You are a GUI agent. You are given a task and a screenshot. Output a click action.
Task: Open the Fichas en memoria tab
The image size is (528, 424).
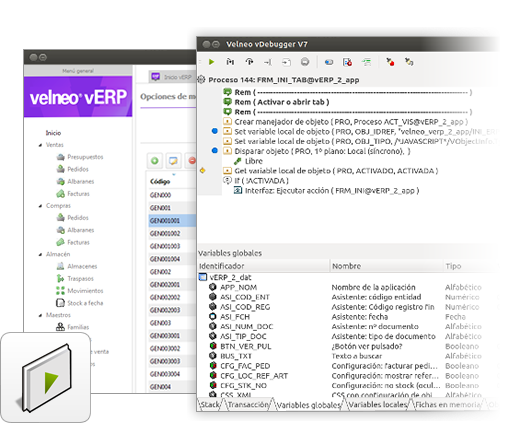coord(448,405)
